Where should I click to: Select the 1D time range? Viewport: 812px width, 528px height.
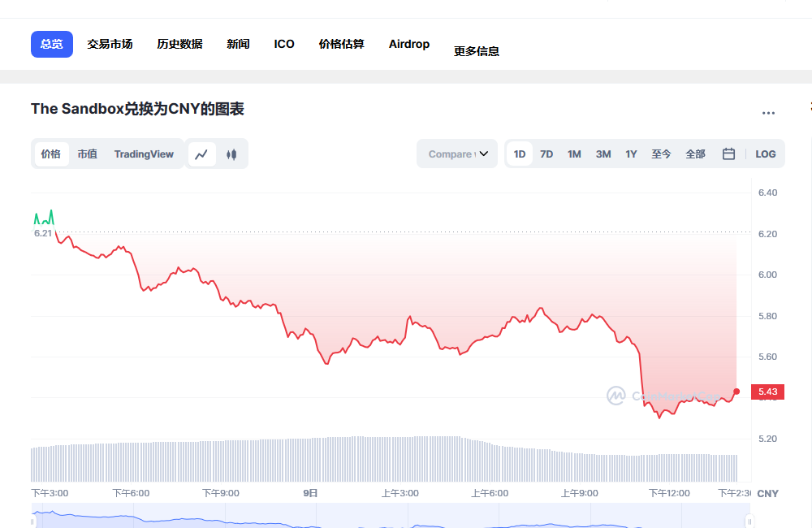tap(520, 154)
